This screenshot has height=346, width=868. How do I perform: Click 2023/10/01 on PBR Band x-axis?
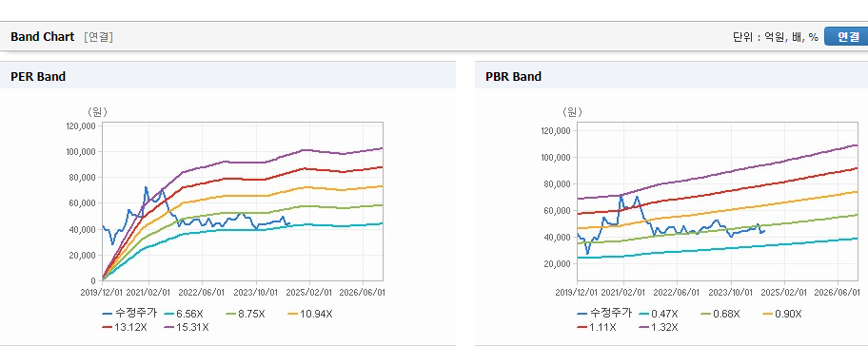731,293
